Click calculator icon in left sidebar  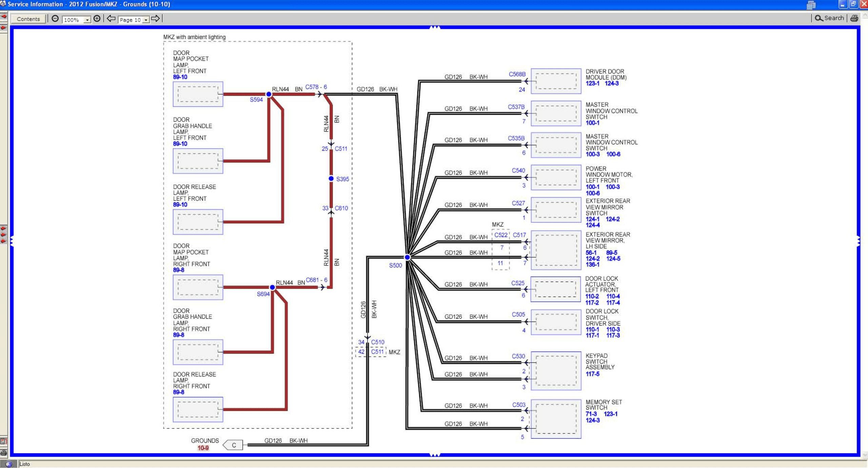(x=3, y=441)
